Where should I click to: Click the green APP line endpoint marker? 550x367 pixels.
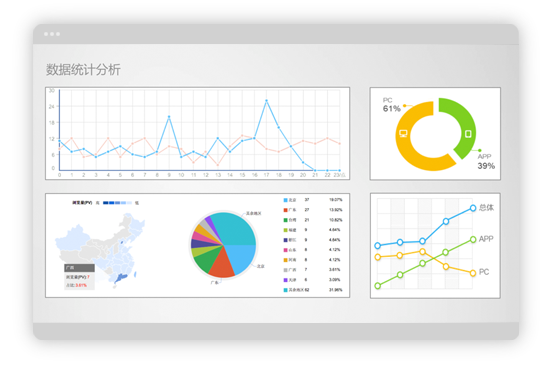click(x=473, y=239)
